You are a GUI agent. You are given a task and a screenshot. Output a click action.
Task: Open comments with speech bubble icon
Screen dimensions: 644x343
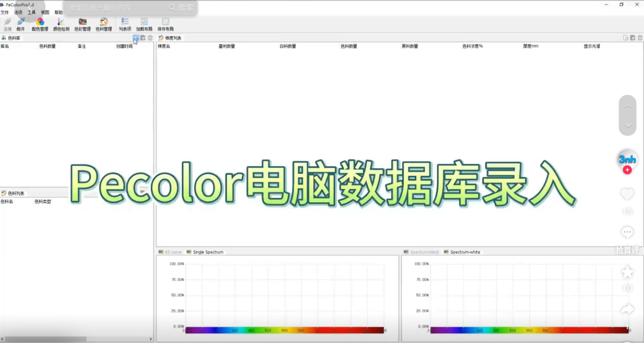pos(628,233)
